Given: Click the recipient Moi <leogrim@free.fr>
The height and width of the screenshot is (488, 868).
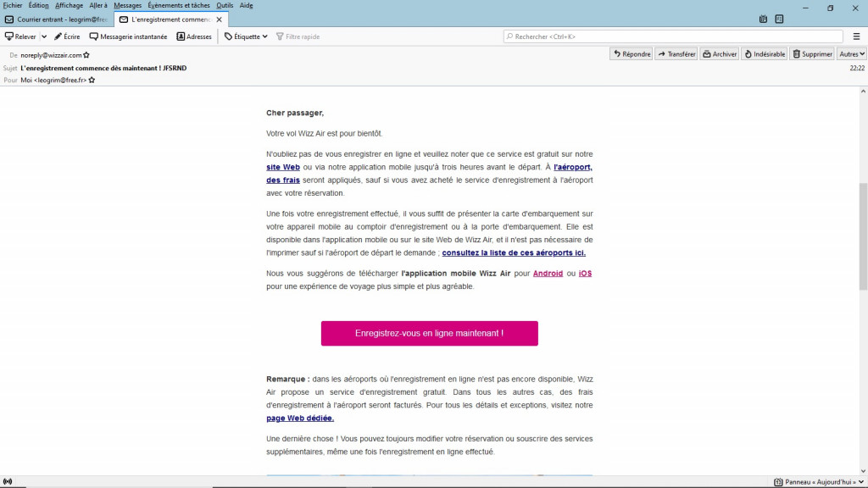Looking at the screenshot, I should click(53, 80).
